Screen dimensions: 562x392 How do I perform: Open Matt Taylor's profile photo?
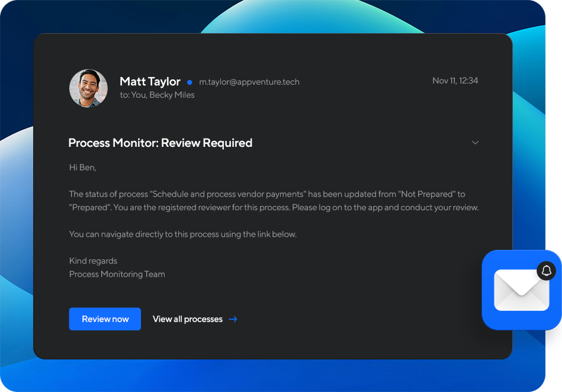tap(88, 88)
